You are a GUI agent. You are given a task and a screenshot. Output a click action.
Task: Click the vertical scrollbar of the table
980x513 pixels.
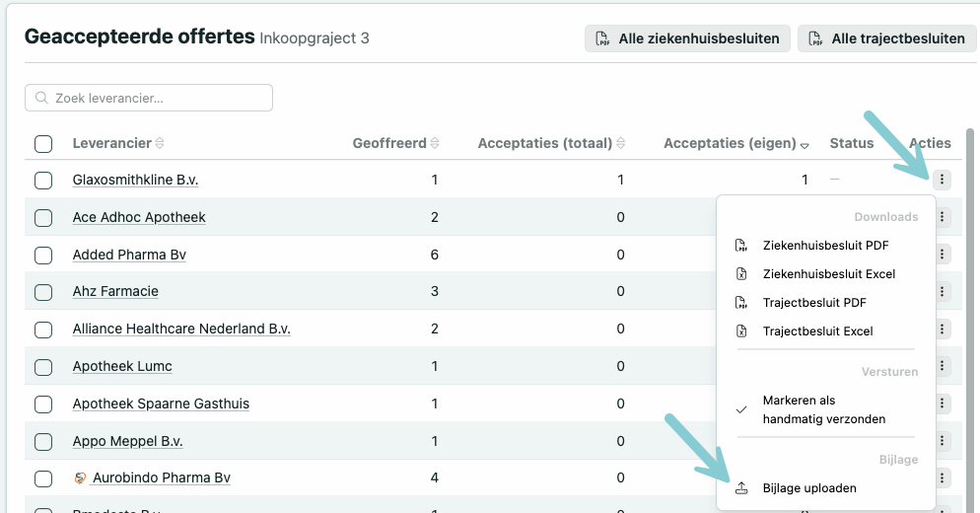click(970, 321)
